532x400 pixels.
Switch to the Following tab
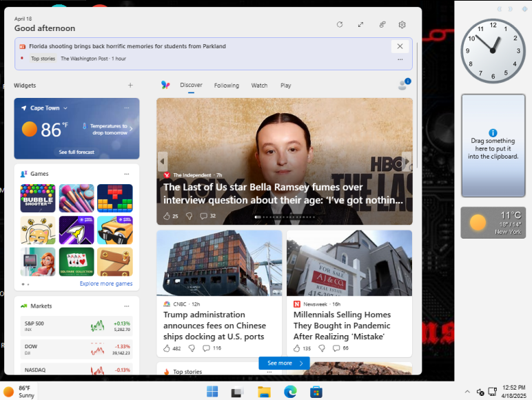[x=227, y=86]
